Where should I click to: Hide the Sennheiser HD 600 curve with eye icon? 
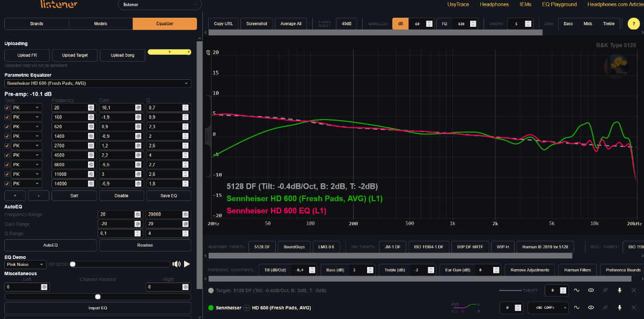[591, 308]
